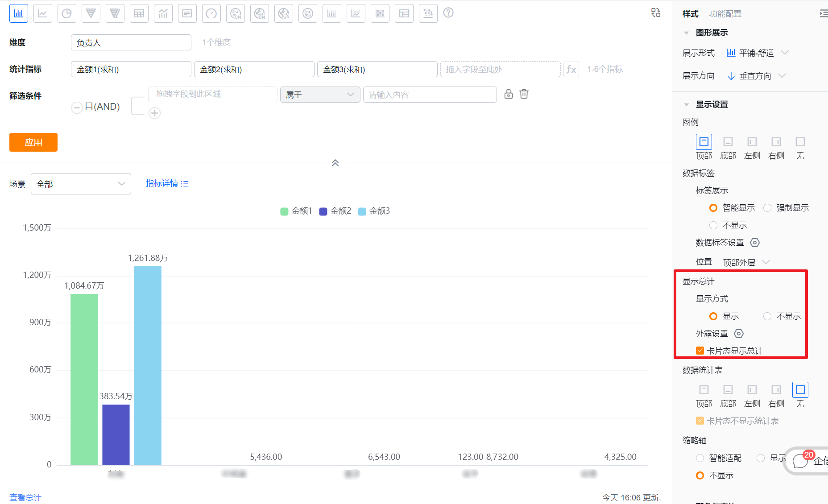Viewport: 828px width, 504px height.
Task: Click the orange 应用 button
Action: click(33, 142)
